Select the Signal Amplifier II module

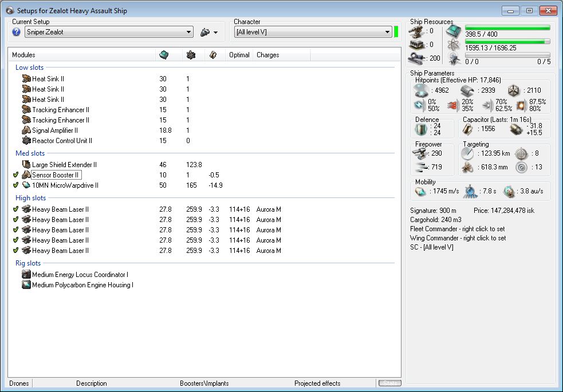[x=54, y=130]
